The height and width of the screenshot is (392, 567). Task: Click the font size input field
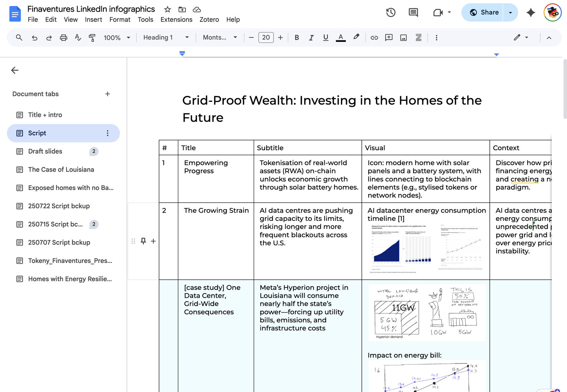click(x=266, y=38)
